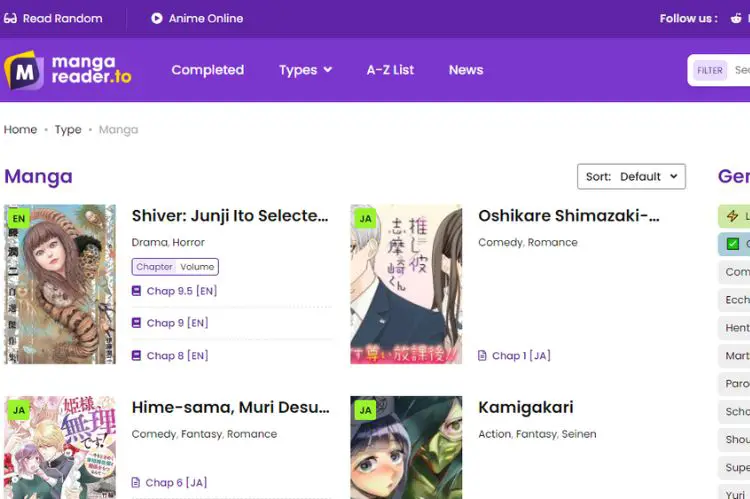Click Seinen genre under Kamigakari
Image resolution: width=750 pixels, height=499 pixels.
[579, 434]
